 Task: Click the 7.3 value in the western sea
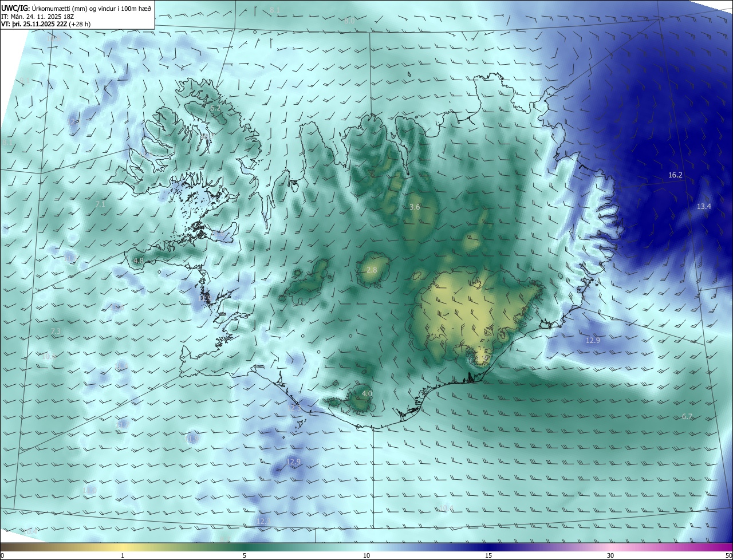[x=56, y=331]
